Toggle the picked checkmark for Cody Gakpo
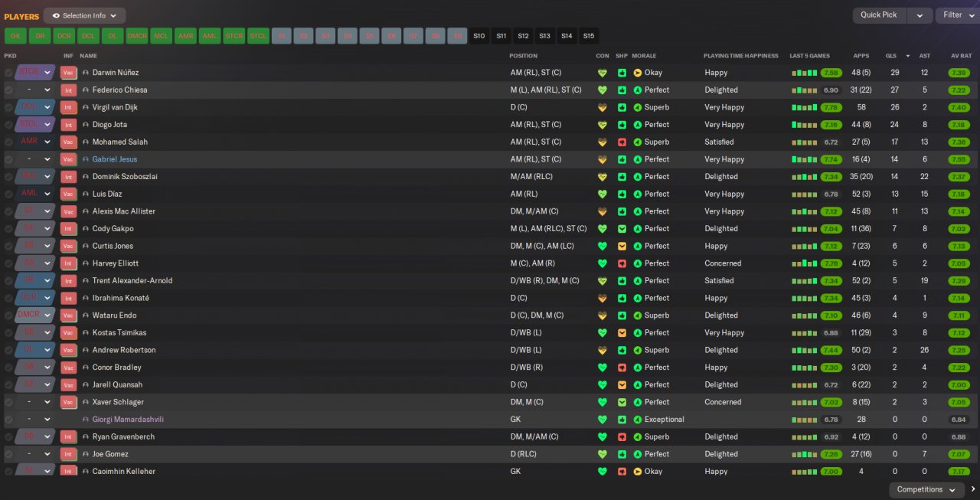Screen dimensions: 980x500 pos(8,228)
